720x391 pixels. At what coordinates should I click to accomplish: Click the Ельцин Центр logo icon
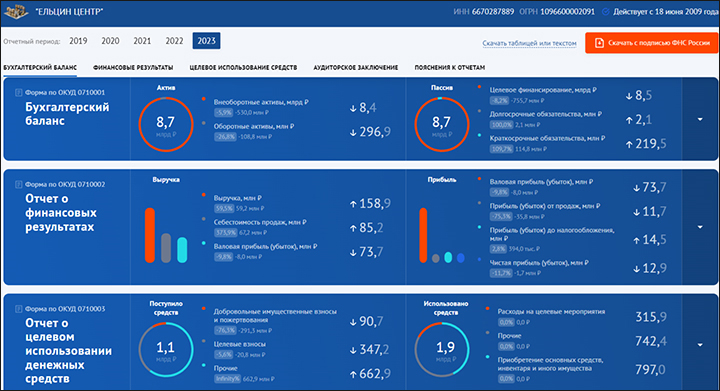click(17, 12)
